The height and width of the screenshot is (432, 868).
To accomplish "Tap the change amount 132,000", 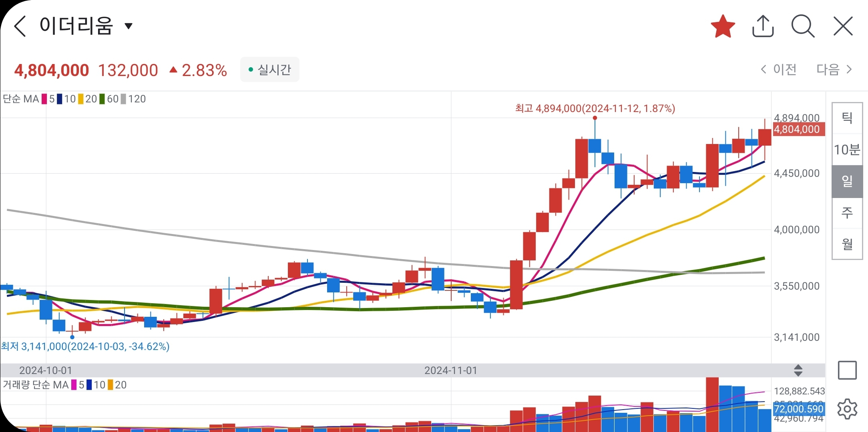I will coord(128,70).
